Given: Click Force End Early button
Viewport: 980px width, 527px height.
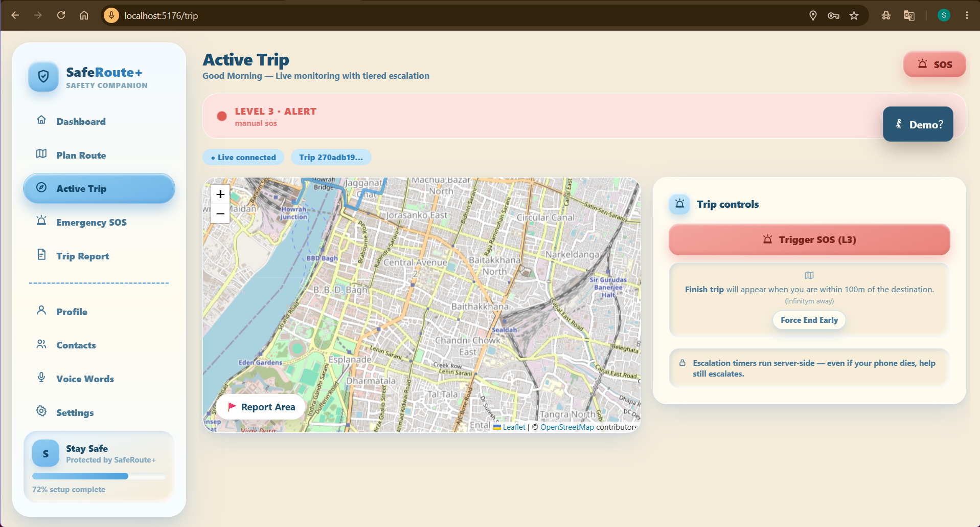Looking at the screenshot, I should [x=809, y=320].
